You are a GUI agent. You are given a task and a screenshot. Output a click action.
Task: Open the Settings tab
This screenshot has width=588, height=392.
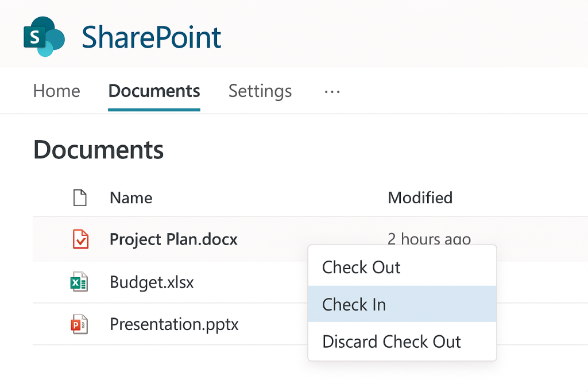coord(260,91)
